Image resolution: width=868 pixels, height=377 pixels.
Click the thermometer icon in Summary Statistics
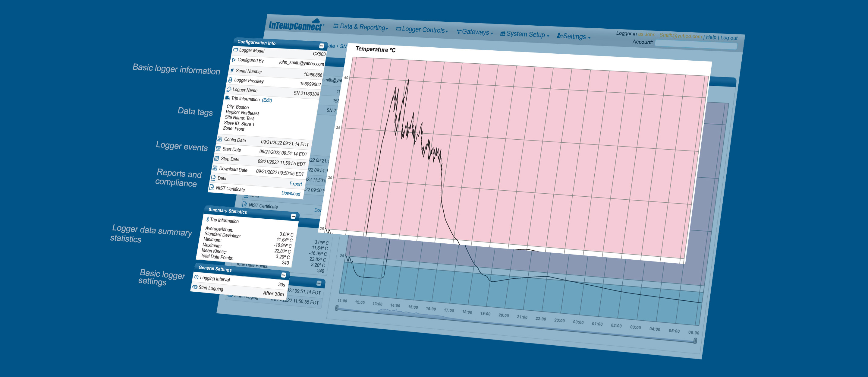(x=208, y=219)
